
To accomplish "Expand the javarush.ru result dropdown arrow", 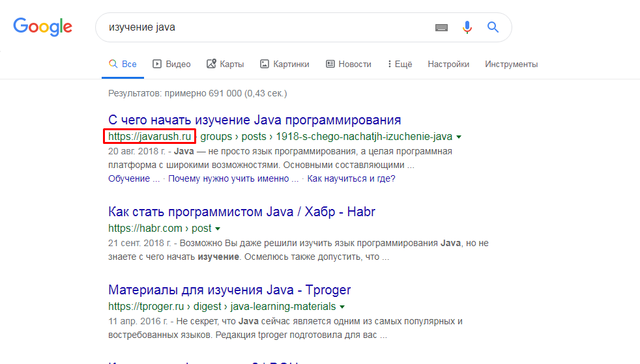I will coord(459,137).
